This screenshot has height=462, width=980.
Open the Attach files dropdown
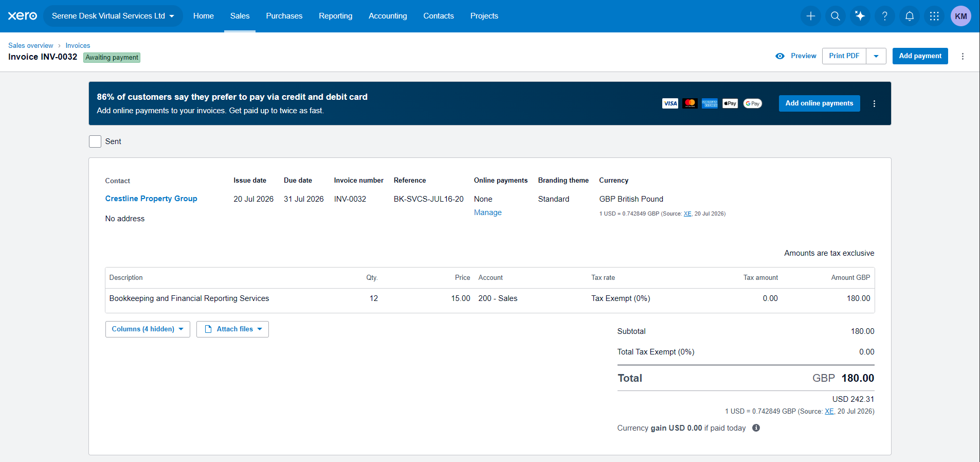coord(232,329)
